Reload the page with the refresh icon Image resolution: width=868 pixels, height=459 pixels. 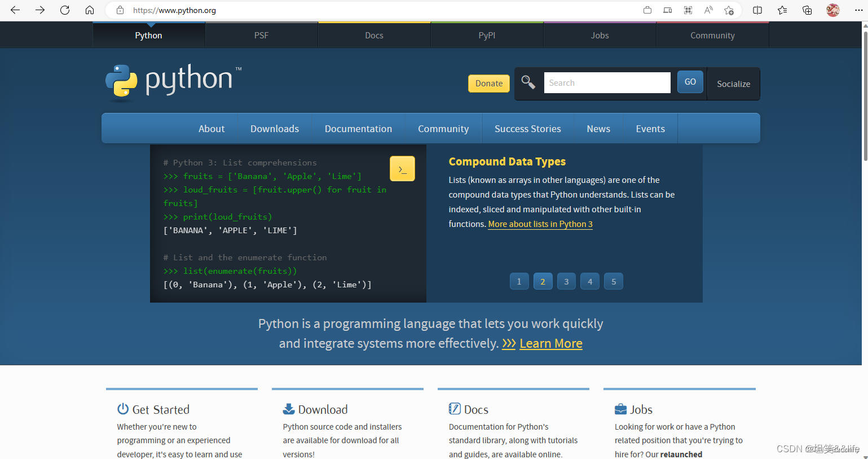click(65, 10)
